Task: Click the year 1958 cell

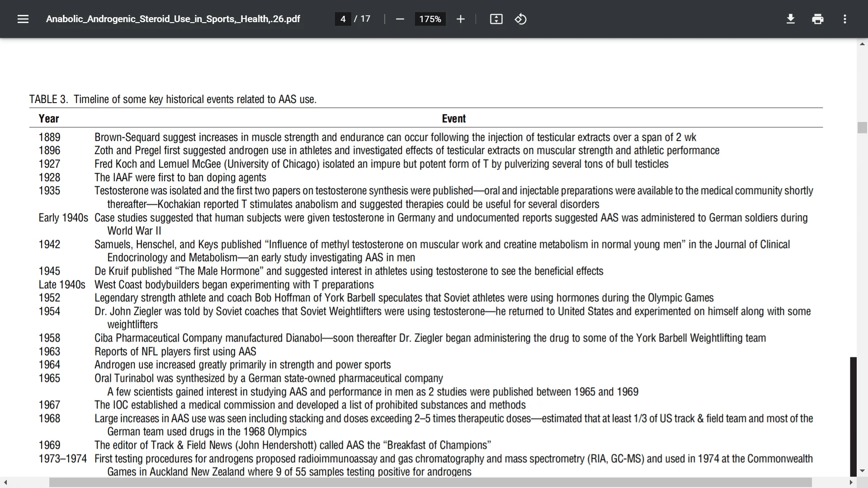Action: [49, 338]
